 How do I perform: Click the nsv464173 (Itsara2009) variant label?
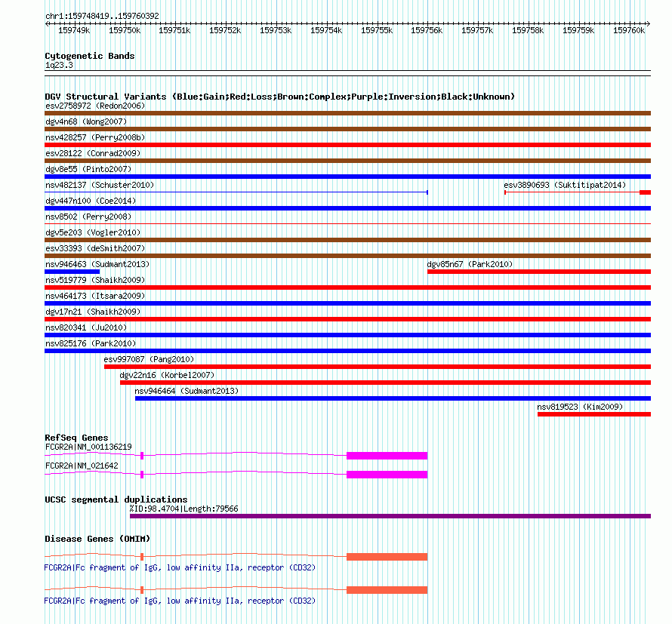click(95, 296)
